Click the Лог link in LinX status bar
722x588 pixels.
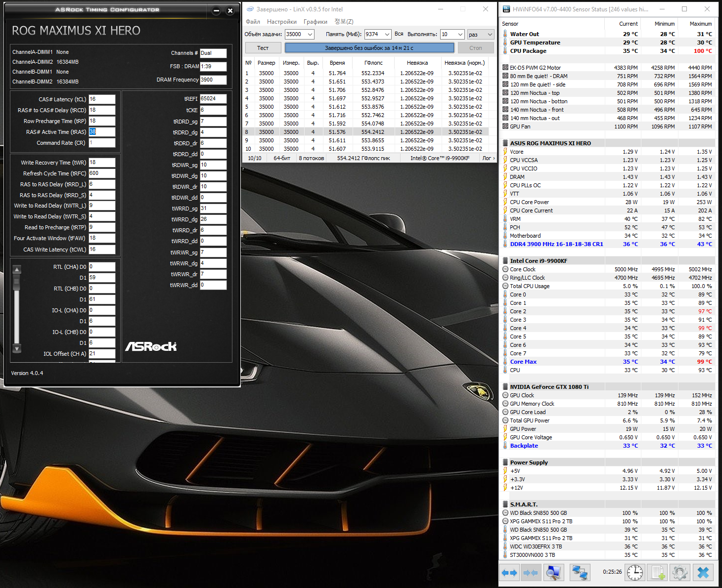point(488,158)
